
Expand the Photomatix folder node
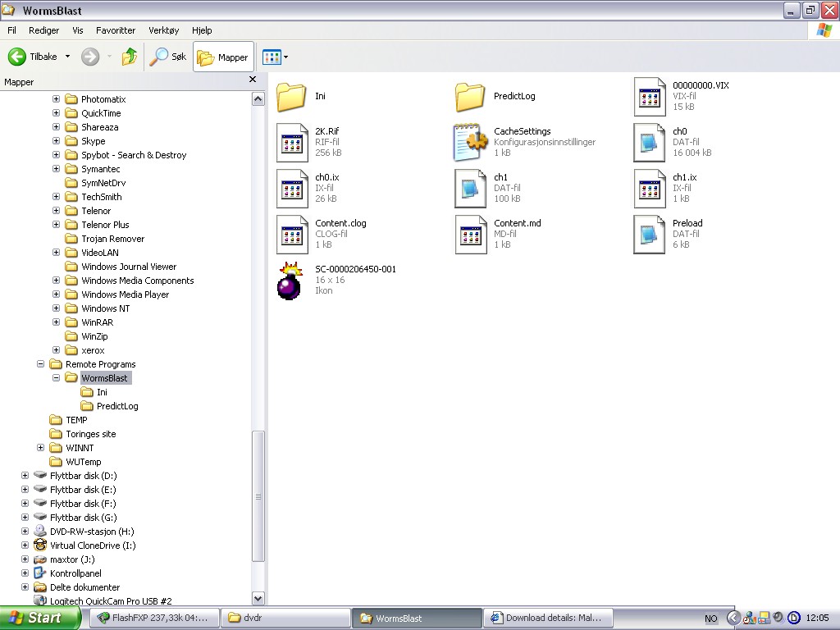coord(57,98)
